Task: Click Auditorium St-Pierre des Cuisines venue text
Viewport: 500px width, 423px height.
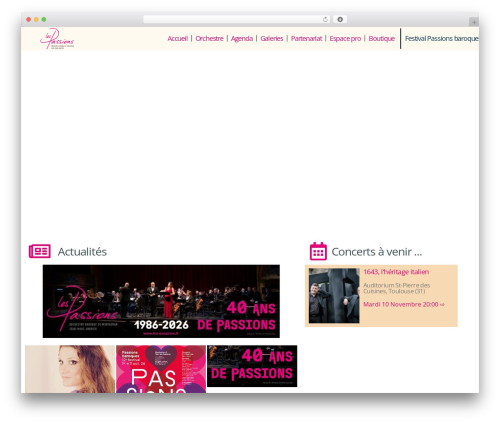Action: point(396,288)
